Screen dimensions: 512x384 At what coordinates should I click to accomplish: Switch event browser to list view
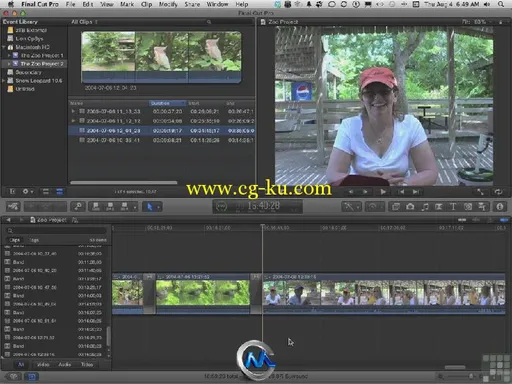[59, 192]
